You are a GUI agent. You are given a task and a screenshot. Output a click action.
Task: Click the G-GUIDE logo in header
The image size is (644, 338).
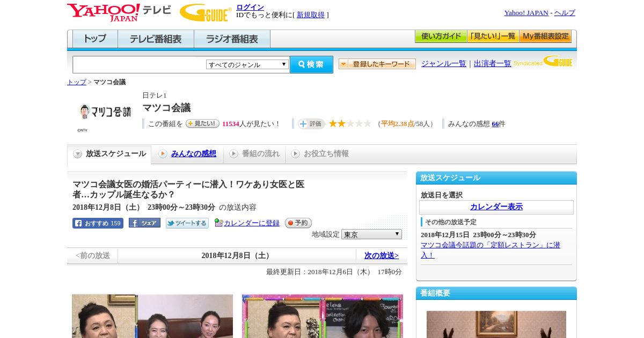[206, 12]
